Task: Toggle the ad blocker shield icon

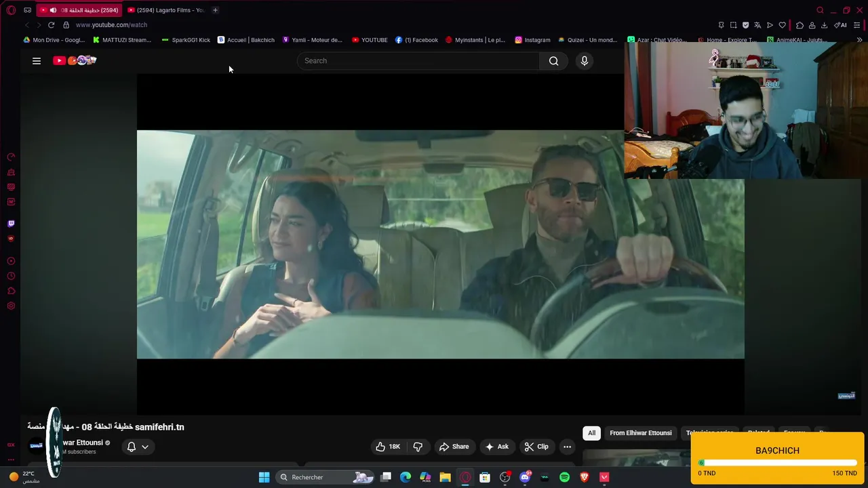Action: (745, 25)
